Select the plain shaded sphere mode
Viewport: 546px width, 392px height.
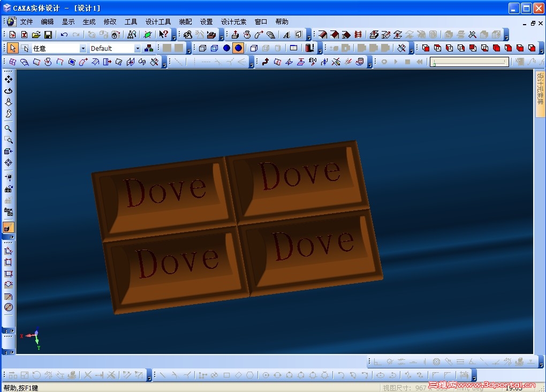coord(226,48)
